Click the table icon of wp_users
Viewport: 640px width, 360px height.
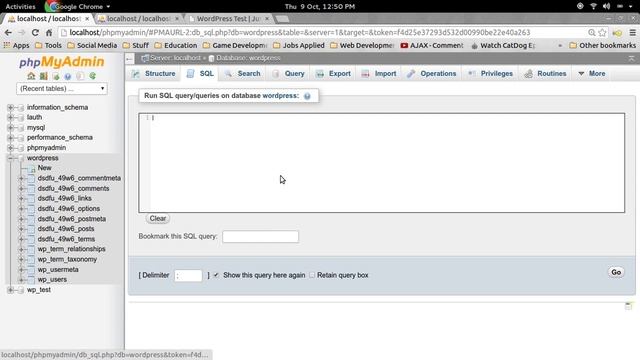point(31,280)
